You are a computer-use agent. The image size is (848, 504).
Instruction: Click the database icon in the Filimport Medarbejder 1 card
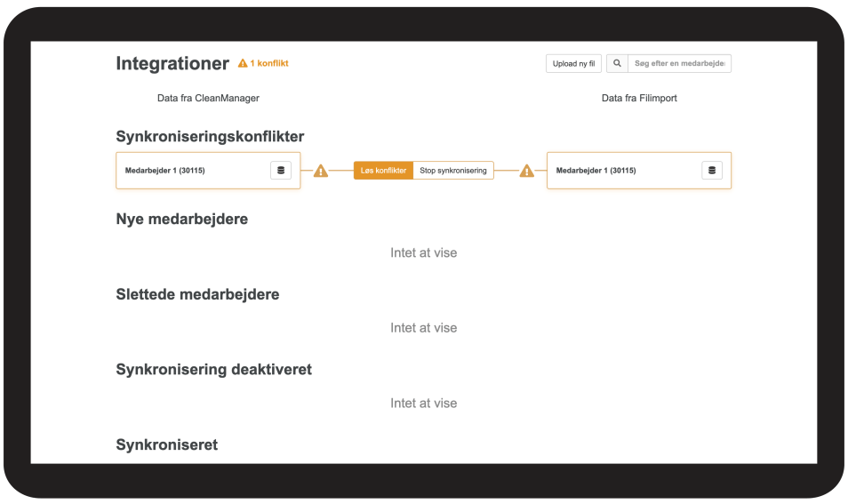click(x=712, y=171)
